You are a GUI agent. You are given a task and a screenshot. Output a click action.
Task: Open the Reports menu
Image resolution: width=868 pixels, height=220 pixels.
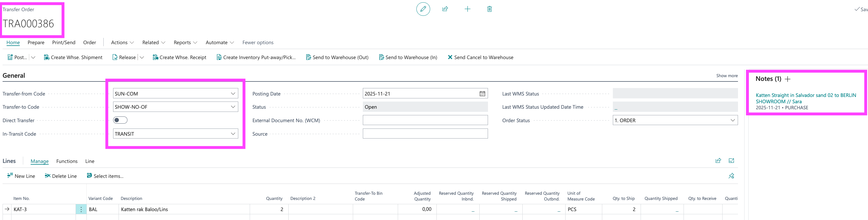[x=185, y=42]
